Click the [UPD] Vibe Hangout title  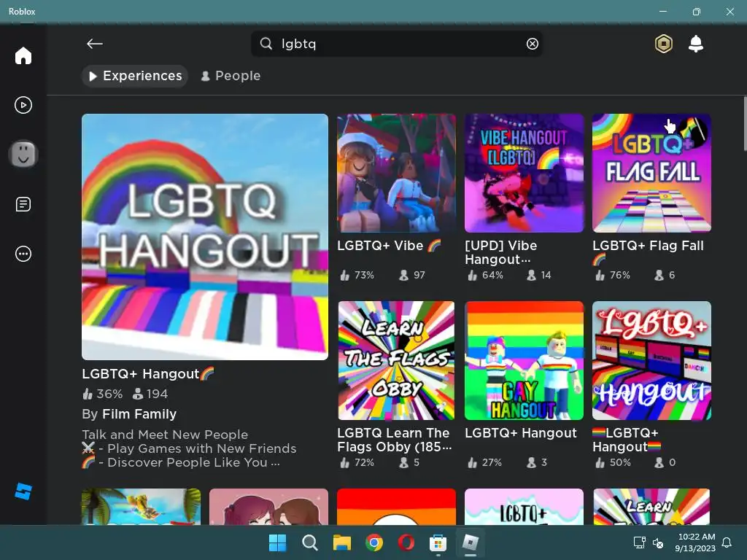500,252
